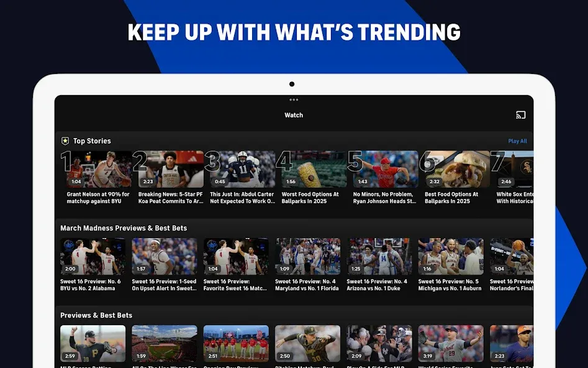Open Arizona vs No. 1 Duke preview
588x368 pixels.
379,257
